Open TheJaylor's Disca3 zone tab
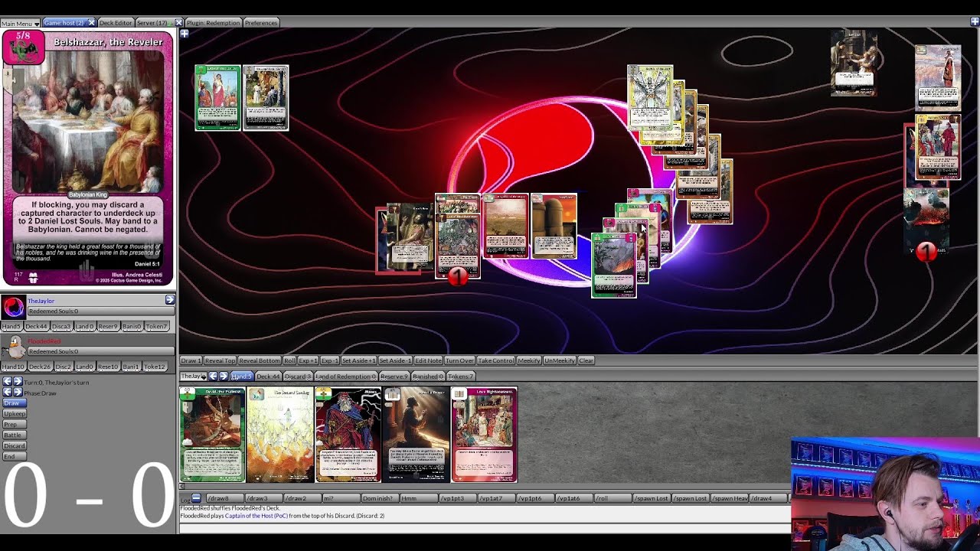 tap(60, 327)
